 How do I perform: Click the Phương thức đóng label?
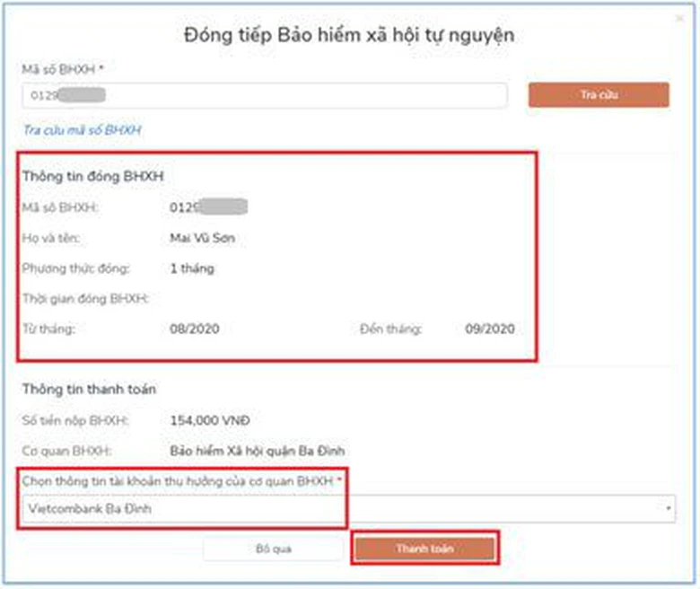click(76, 268)
